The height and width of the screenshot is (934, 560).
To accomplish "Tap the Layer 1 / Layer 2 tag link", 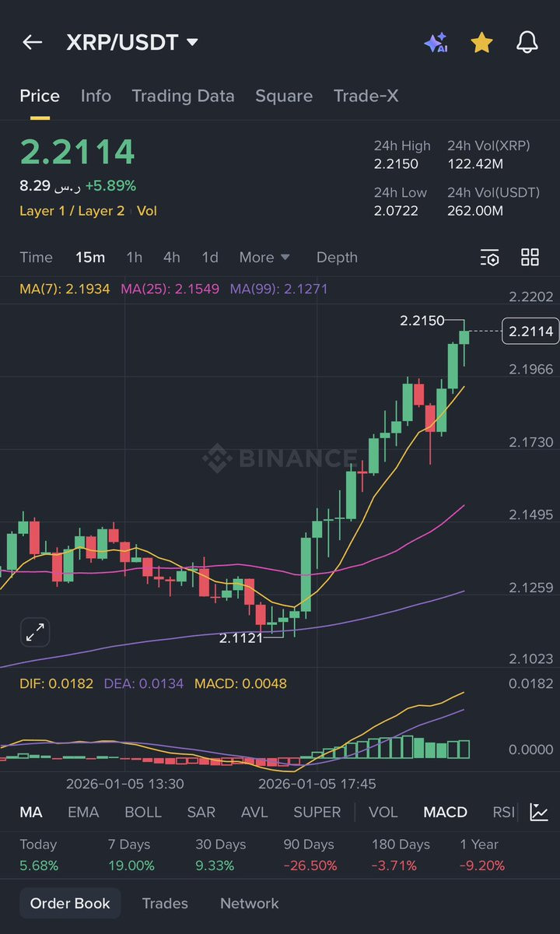I will tap(72, 211).
